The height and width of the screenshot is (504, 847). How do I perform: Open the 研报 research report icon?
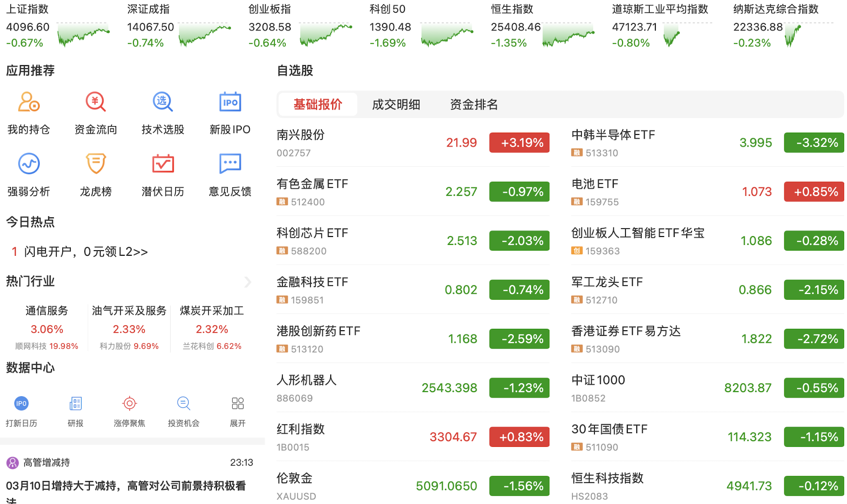(x=75, y=404)
